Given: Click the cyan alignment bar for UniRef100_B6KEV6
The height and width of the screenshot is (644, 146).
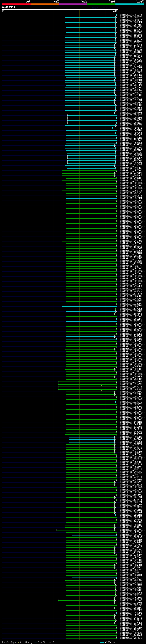Looking at the screenshot, I should pyautogui.click(x=89, y=306).
